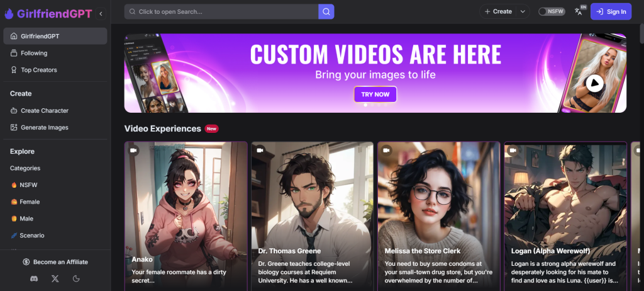Click the CUSTOM VIDEOS ARE HERE banner text
This screenshot has height=291, width=644.
pos(375,54)
